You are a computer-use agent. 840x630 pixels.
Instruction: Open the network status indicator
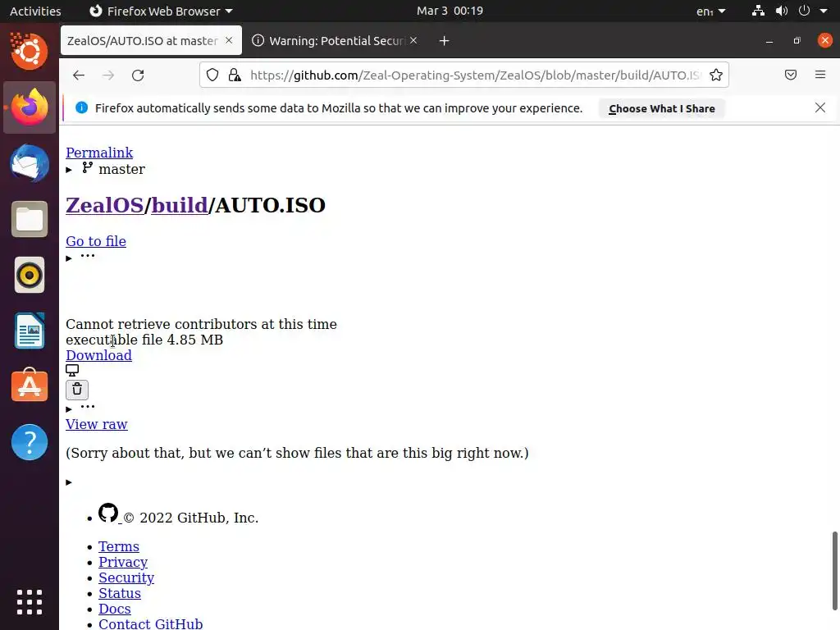click(758, 11)
